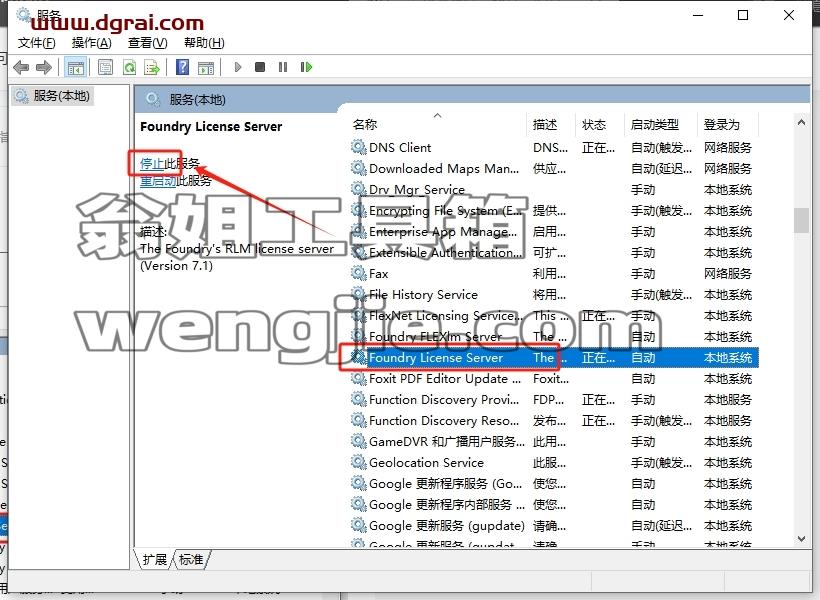Image resolution: width=820 pixels, height=600 pixels.
Task: Select the Geolocation Service row
Action: (554, 463)
